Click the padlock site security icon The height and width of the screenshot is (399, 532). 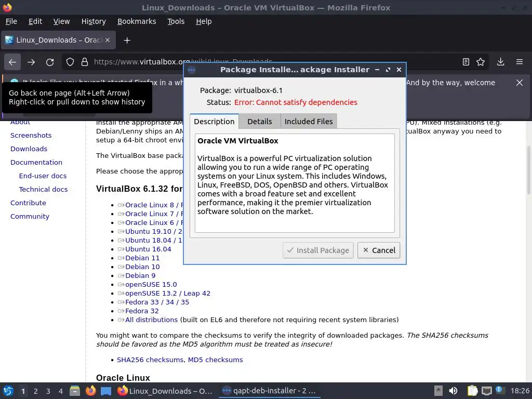pyautogui.click(x=85, y=62)
